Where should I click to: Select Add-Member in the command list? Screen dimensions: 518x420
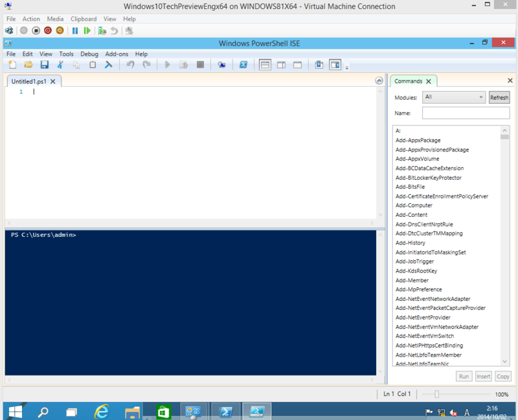click(412, 280)
